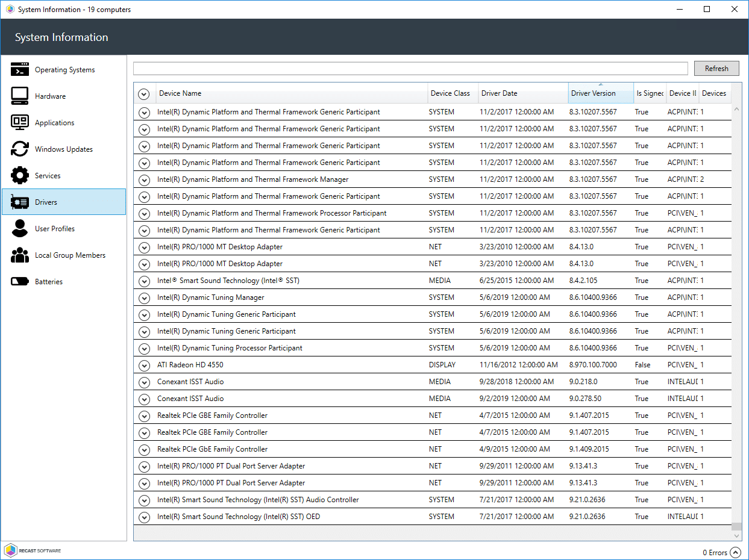
Task: Click the 9/2/2019 driver date cell
Action: (515, 399)
